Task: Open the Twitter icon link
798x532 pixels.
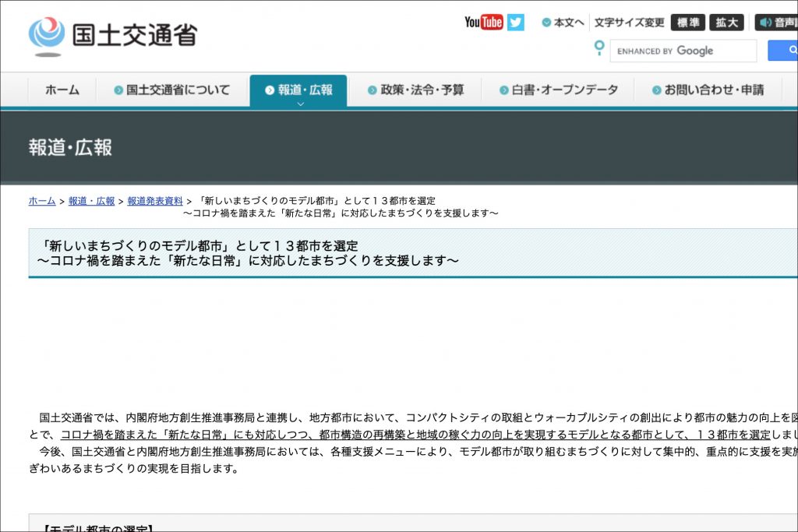Action: (x=516, y=22)
